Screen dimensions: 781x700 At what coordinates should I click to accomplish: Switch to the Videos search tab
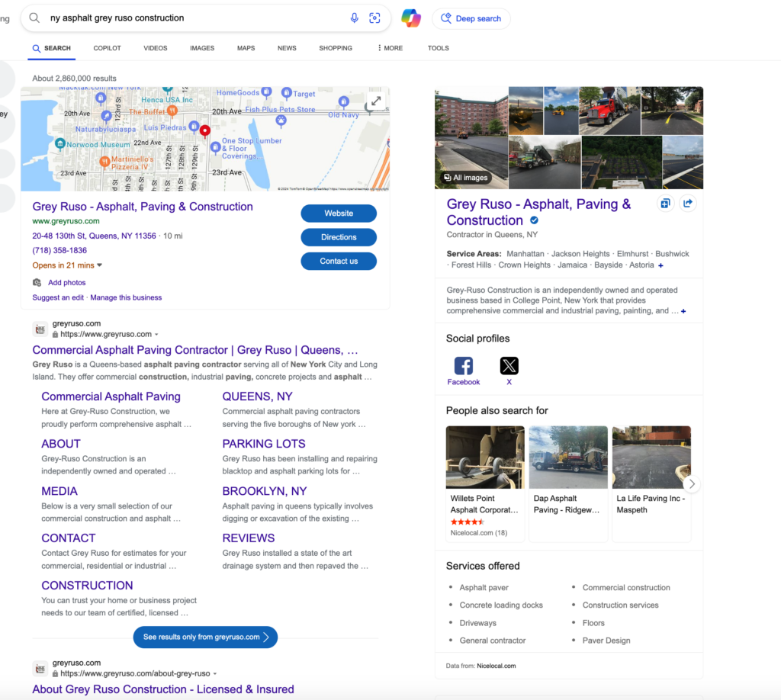156,48
